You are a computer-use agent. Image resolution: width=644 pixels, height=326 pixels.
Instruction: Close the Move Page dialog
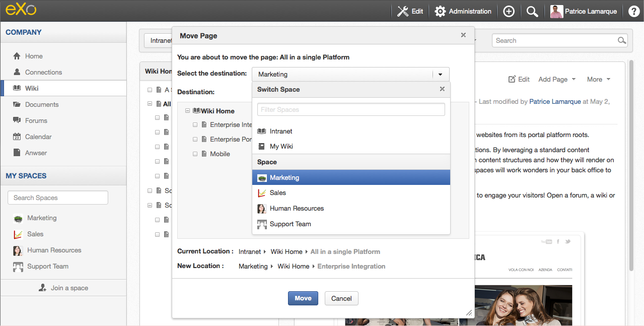(x=463, y=35)
